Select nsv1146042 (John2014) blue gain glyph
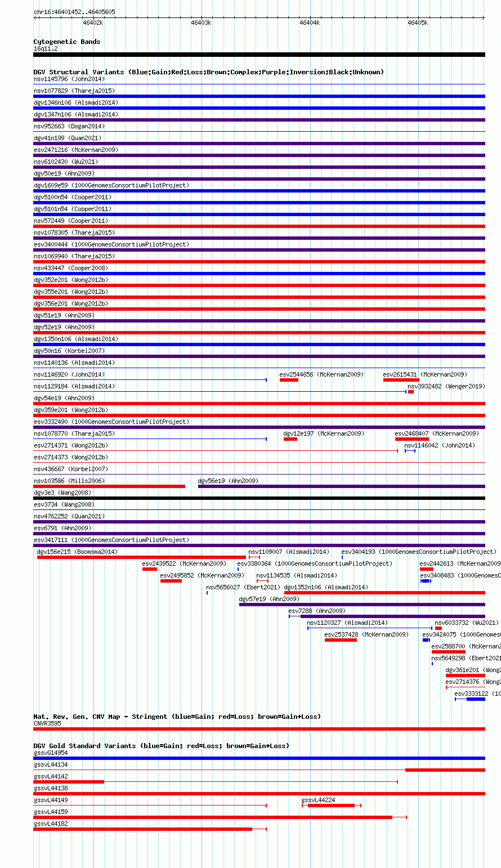501x868 pixels. pyautogui.click(x=410, y=451)
